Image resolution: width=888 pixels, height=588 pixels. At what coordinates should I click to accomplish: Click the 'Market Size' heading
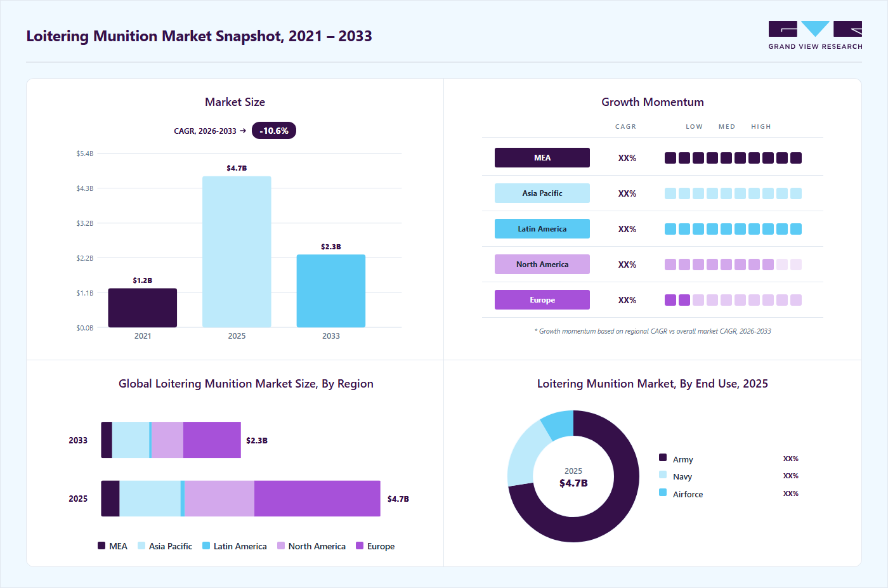coord(235,102)
